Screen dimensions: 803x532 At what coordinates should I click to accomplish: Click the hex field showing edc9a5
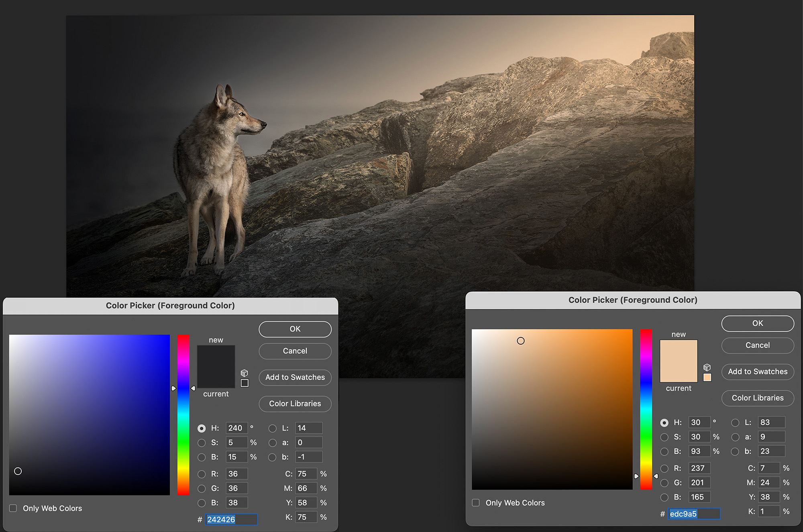point(694,514)
